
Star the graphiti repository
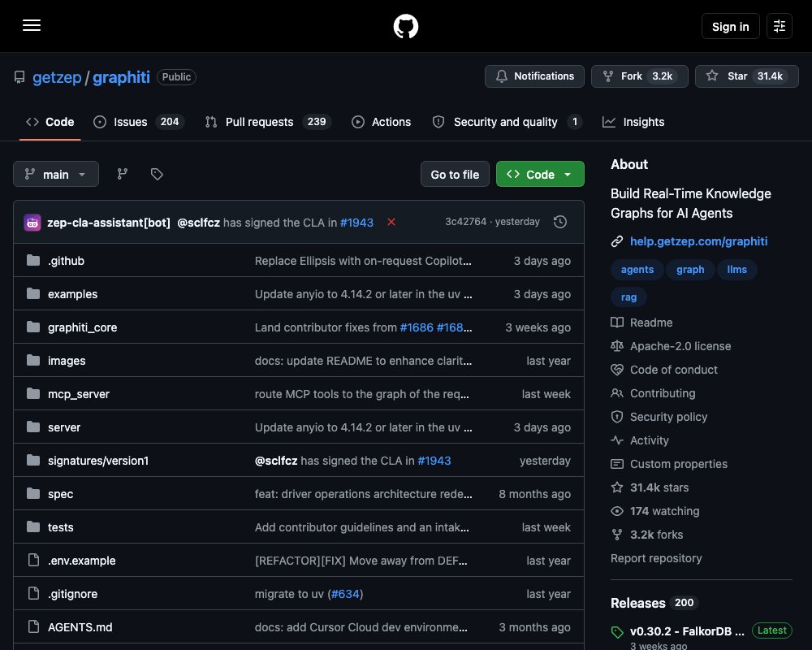[x=746, y=76]
